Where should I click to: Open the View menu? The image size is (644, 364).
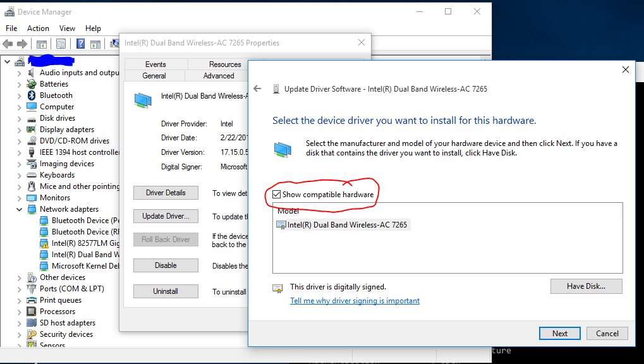67,28
